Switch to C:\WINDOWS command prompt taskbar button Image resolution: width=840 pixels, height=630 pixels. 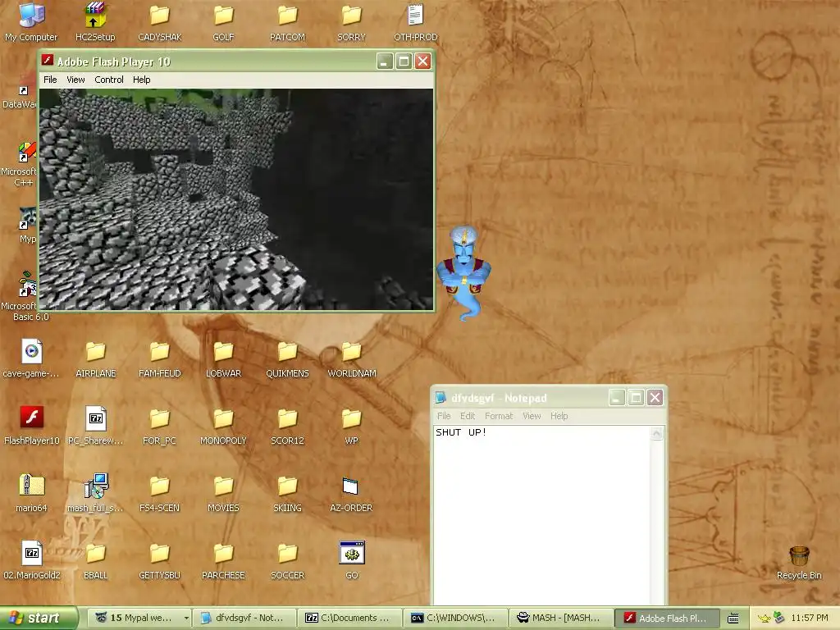coord(454,618)
